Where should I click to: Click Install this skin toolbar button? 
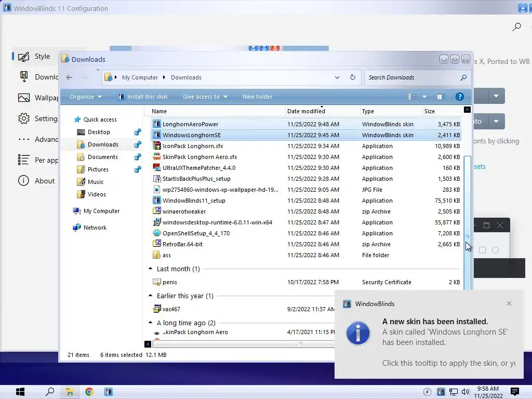142,97
